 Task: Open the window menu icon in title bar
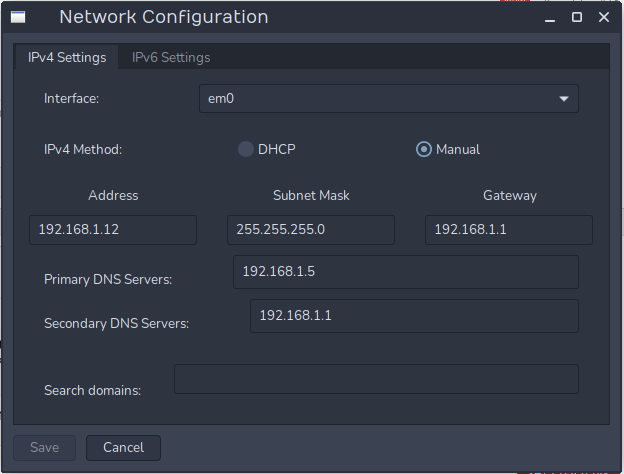click(x=17, y=17)
